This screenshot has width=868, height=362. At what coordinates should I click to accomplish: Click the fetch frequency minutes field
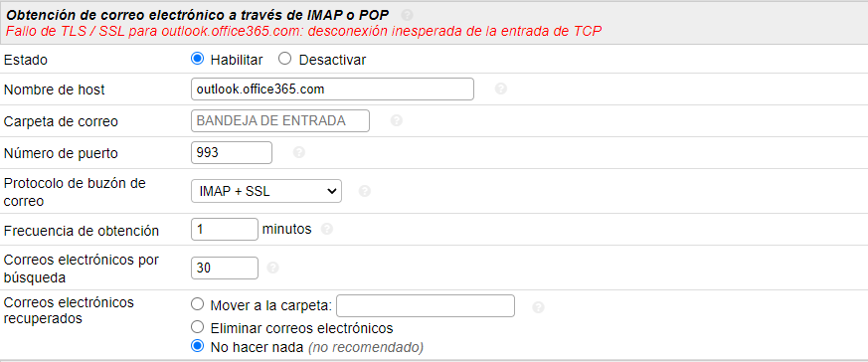tap(224, 229)
